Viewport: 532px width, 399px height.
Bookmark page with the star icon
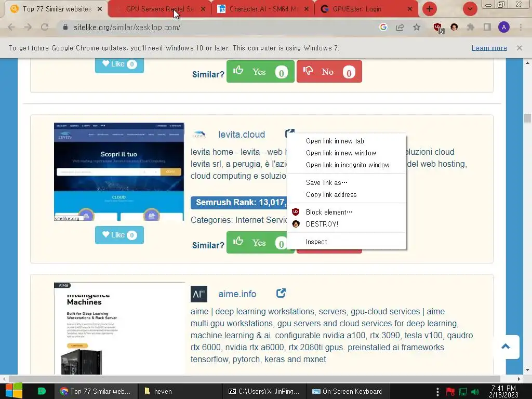coord(417,27)
